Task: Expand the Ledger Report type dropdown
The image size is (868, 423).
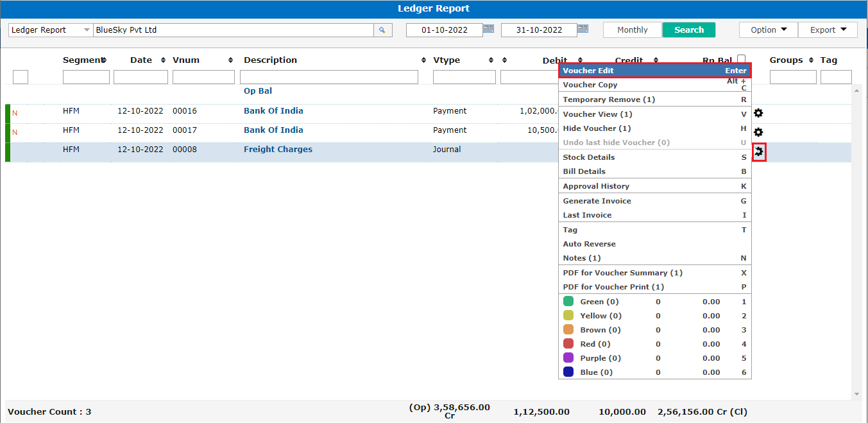Action: pos(87,30)
